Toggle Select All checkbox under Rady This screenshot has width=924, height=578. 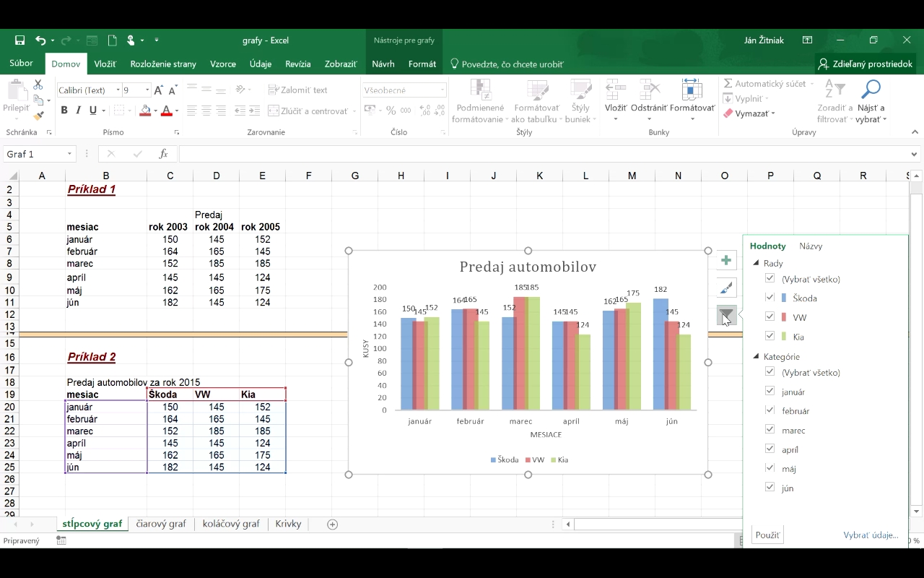click(770, 278)
